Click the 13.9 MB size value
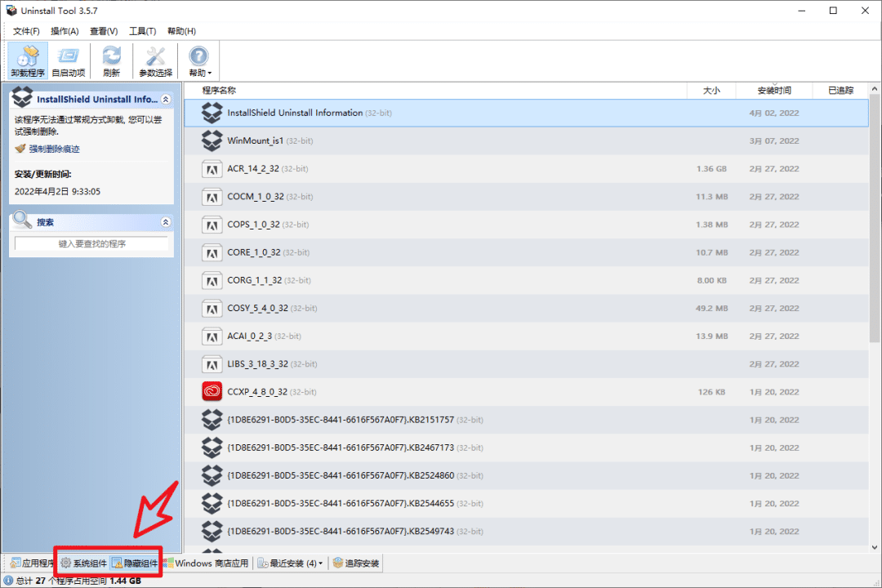This screenshot has height=588, width=882. 711,336
